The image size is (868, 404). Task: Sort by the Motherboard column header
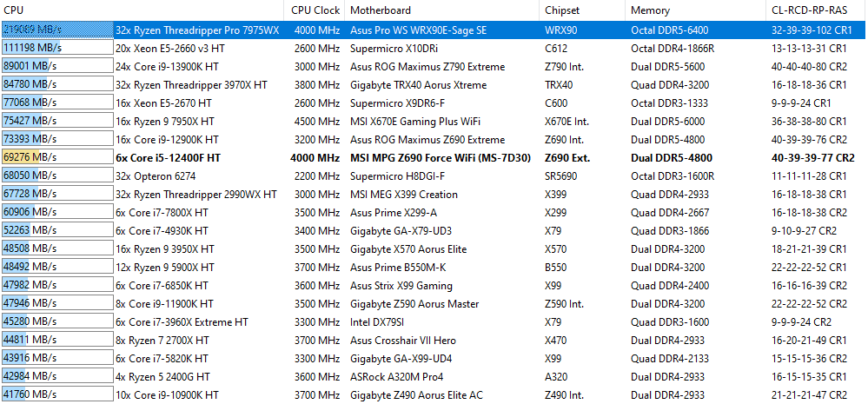(x=441, y=10)
